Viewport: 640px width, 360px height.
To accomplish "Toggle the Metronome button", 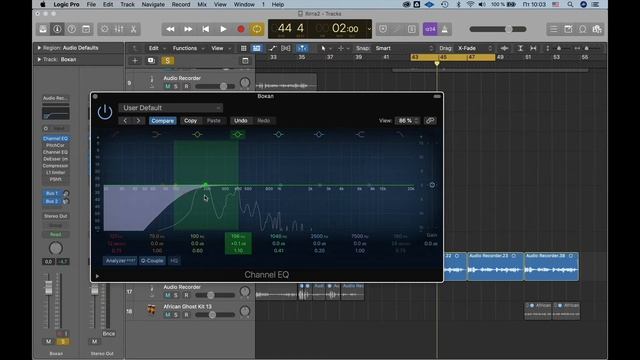I will pyautogui.click(x=444, y=29).
